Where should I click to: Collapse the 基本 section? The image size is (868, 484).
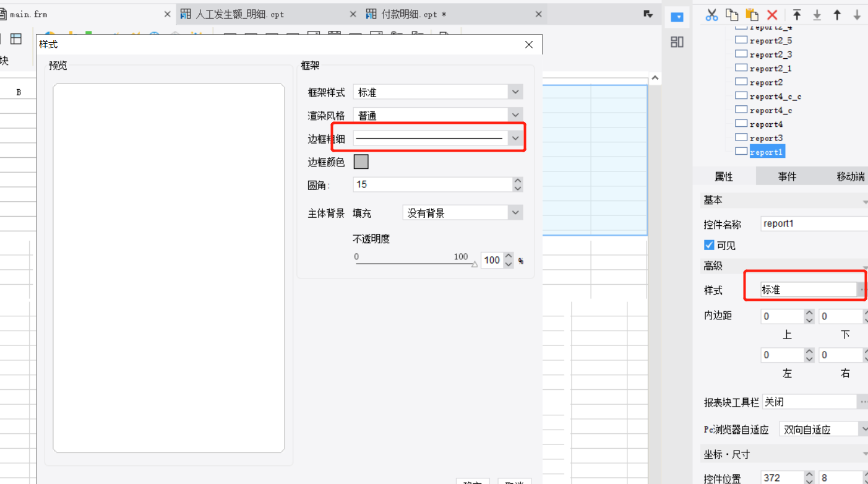pyautogui.click(x=865, y=201)
